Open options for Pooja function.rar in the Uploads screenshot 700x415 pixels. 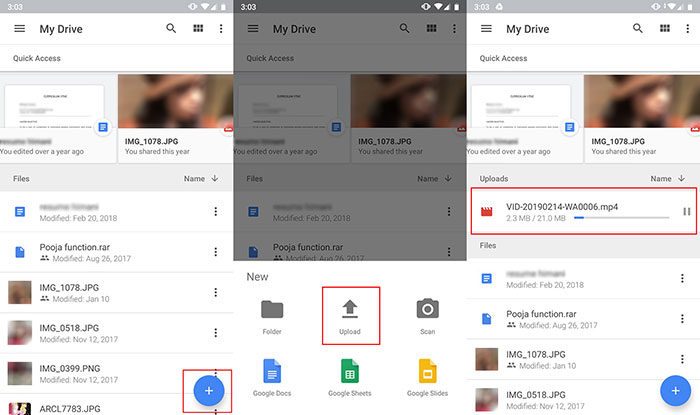point(682,319)
